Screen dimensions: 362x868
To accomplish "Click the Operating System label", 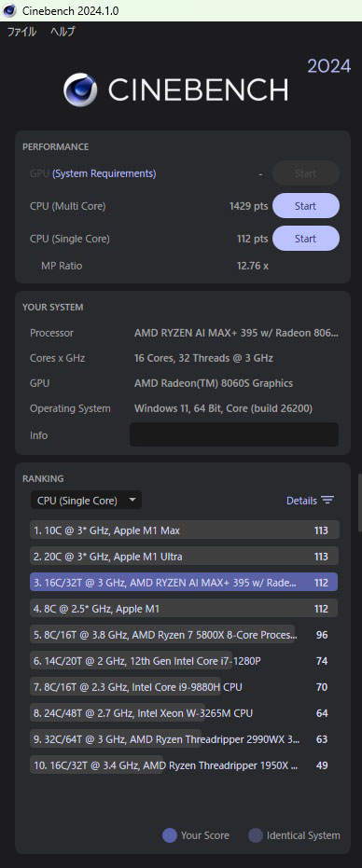I will [x=70, y=408].
